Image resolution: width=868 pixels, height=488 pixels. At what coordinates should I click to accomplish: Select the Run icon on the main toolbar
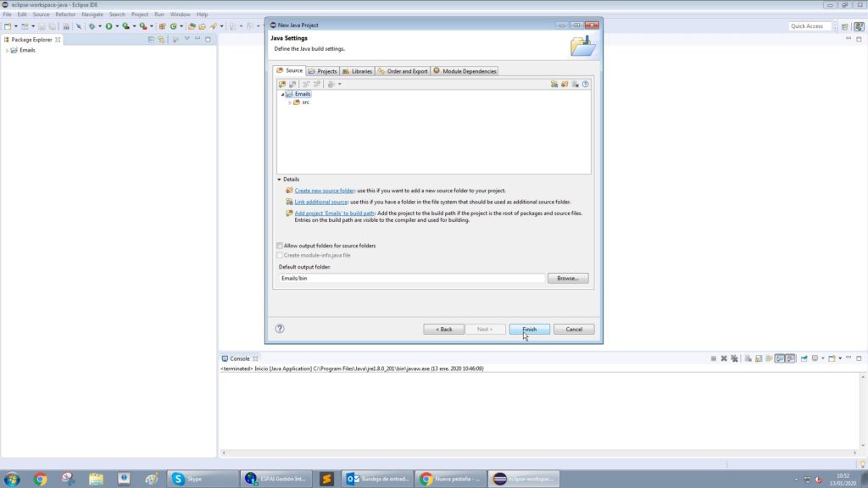108,25
